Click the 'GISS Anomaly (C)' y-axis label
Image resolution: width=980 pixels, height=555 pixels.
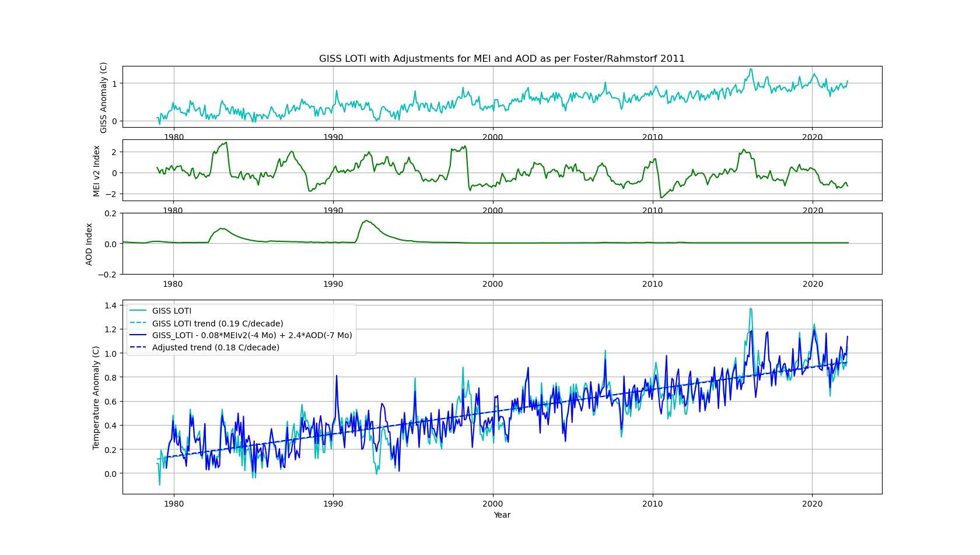(x=104, y=97)
